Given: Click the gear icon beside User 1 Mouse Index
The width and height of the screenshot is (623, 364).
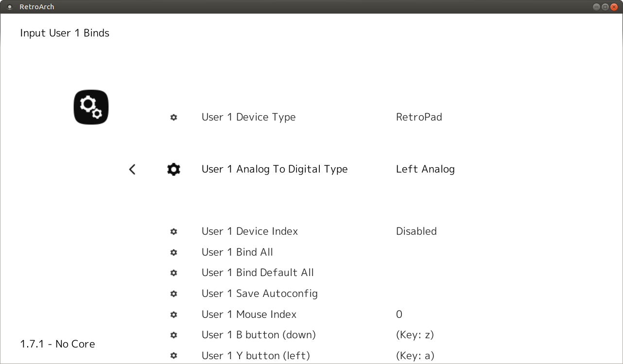Looking at the screenshot, I should click(173, 314).
